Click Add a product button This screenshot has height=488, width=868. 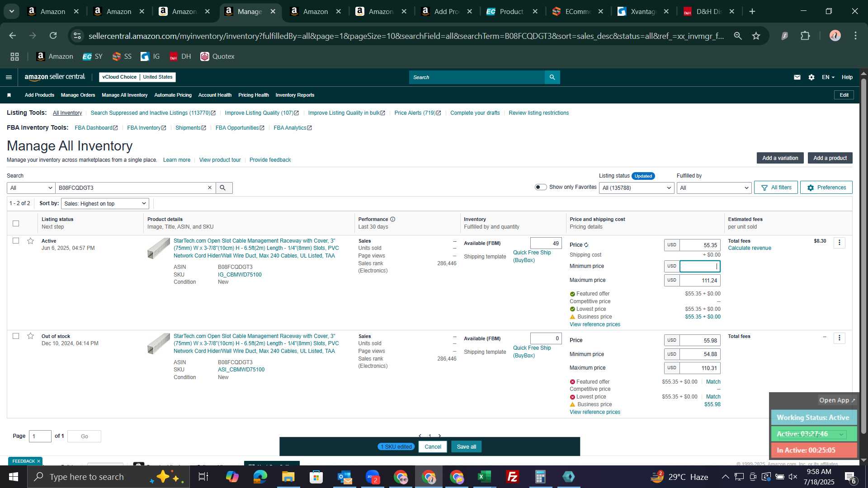(830, 158)
